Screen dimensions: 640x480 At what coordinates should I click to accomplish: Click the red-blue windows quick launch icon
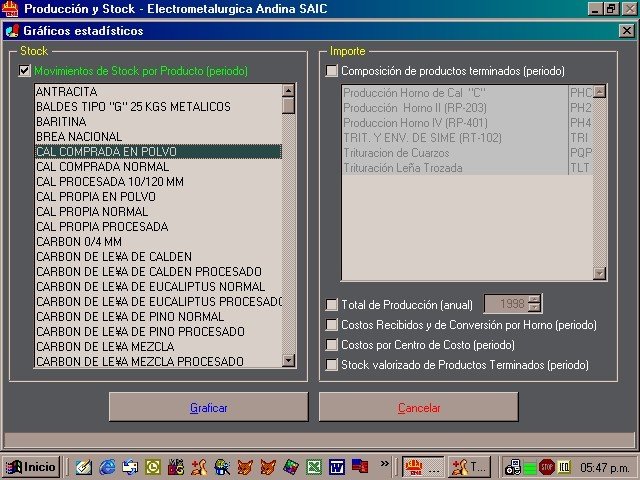[360, 467]
